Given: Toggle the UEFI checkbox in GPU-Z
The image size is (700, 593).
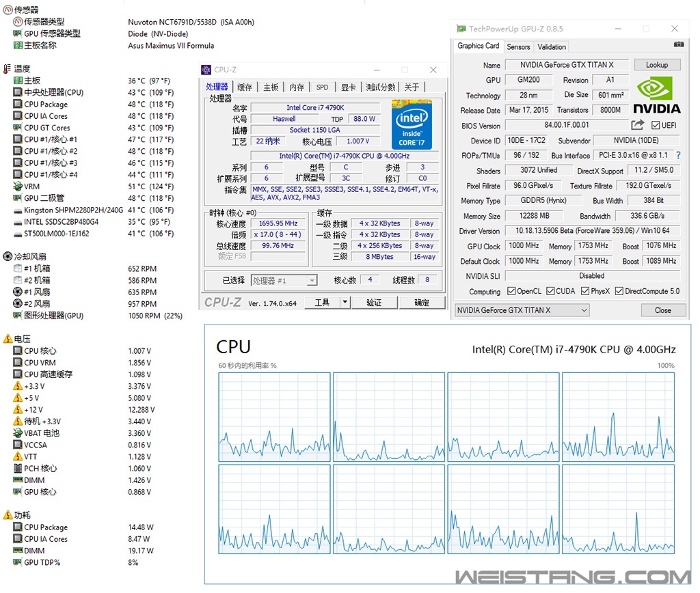Looking at the screenshot, I should pos(656,126).
